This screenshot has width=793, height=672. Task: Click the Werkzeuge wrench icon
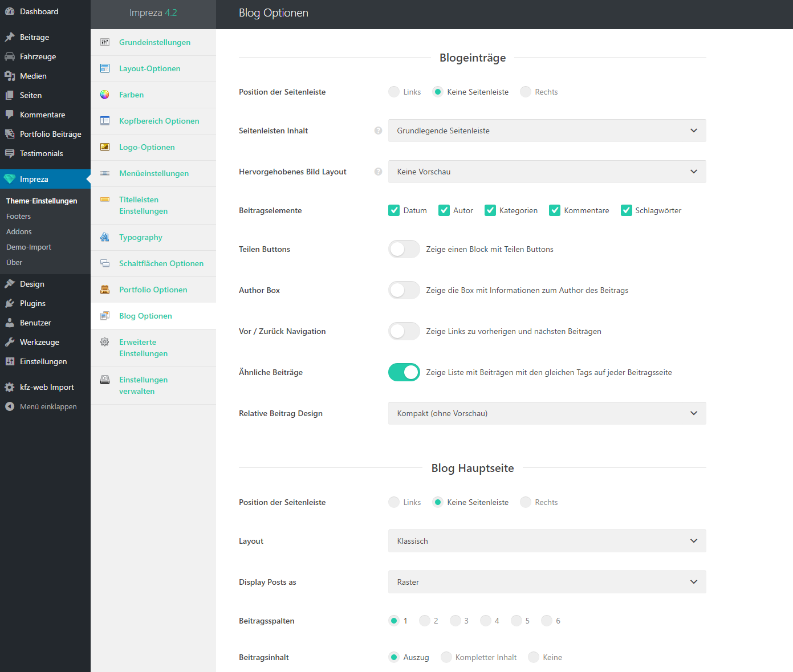click(10, 342)
